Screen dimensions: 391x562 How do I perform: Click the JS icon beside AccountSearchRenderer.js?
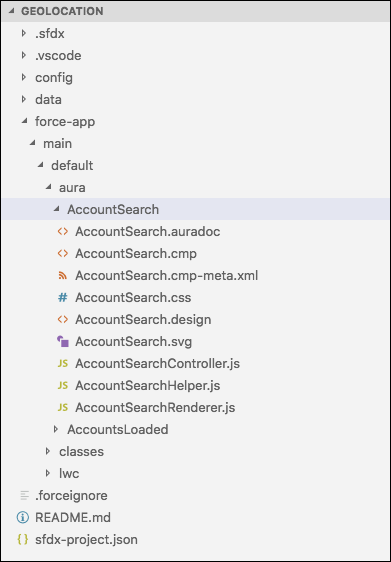(63, 408)
